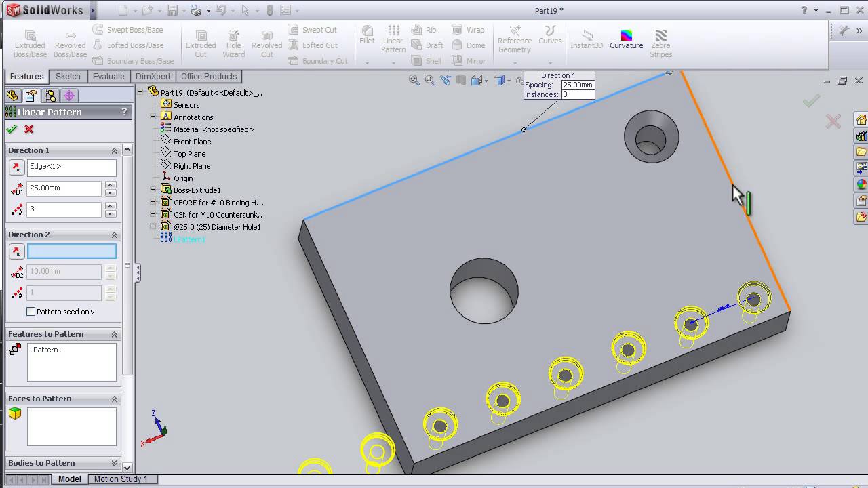The image size is (868, 488).
Task: Select the Revolved Cut tool
Action: [267, 44]
